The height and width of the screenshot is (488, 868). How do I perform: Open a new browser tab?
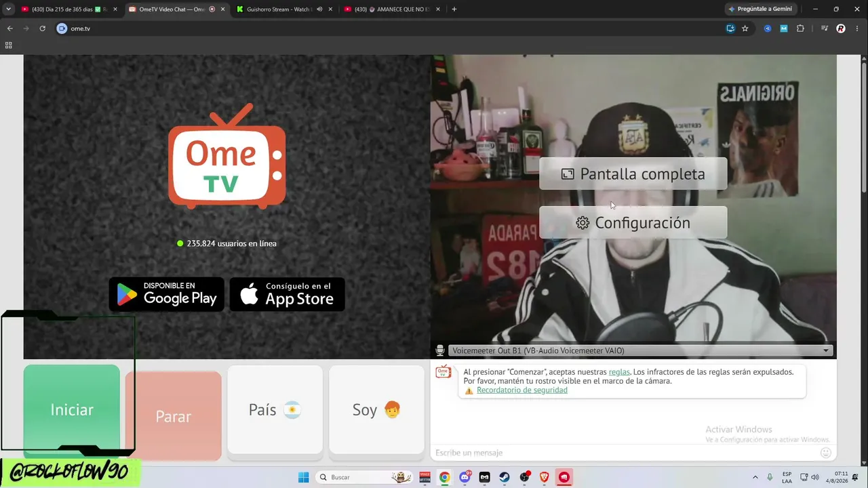454,9
